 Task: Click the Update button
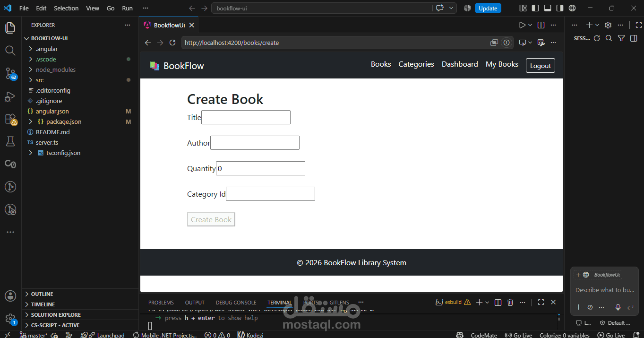[x=488, y=8]
